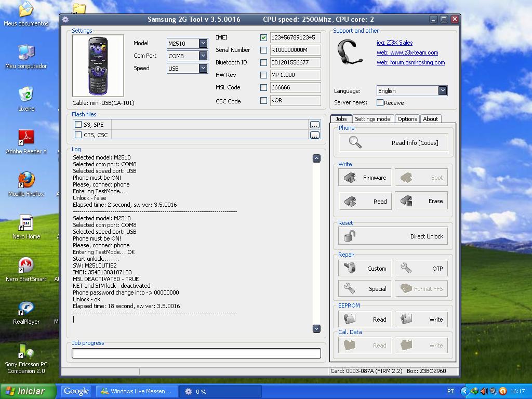Open Meus documentos desktop icon

[x=26, y=15]
